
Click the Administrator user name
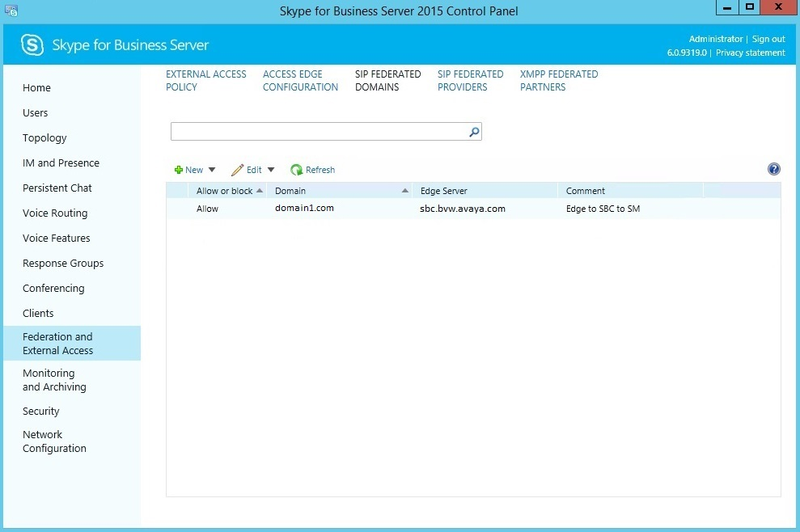pos(716,40)
